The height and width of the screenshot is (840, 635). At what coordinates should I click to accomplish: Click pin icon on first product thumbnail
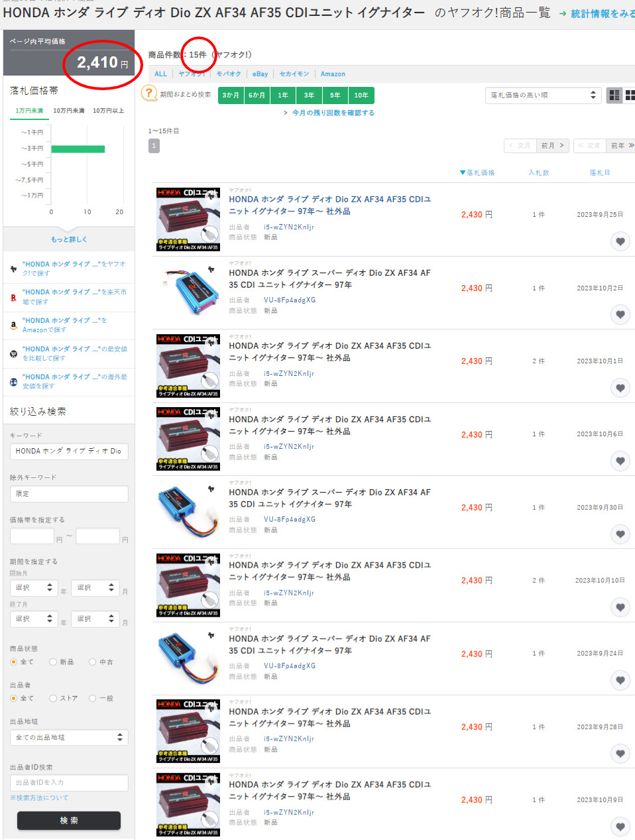coord(211,196)
